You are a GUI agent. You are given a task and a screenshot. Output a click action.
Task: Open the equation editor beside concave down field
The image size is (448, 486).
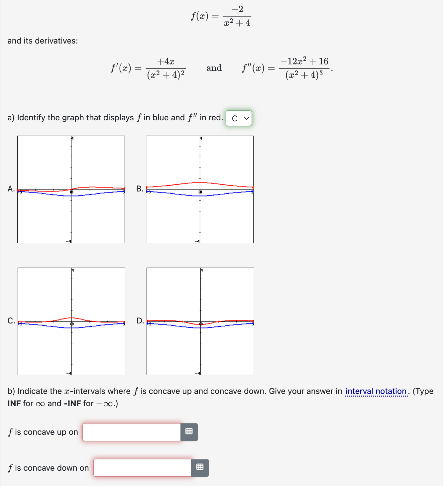point(200,467)
